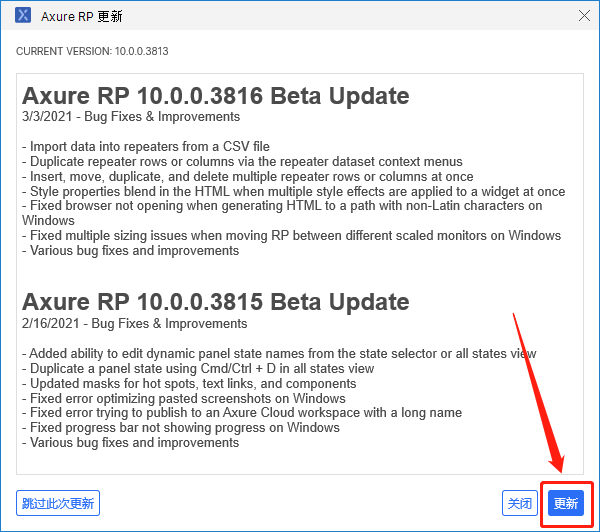The width and height of the screenshot is (600, 532).
Task: Click the 3/3/2021 Bug Fixes date line
Action: pos(134,117)
